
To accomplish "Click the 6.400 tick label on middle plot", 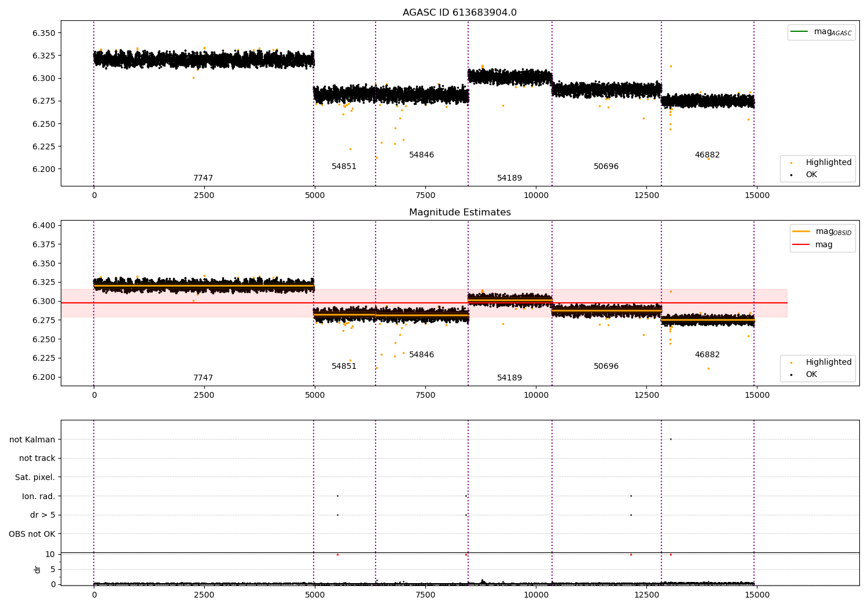I will [x=44, y=226].
